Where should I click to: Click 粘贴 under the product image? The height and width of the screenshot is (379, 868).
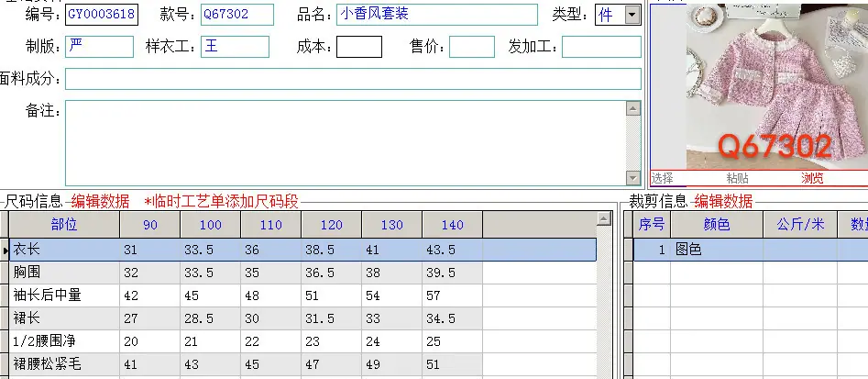(737, 178)
